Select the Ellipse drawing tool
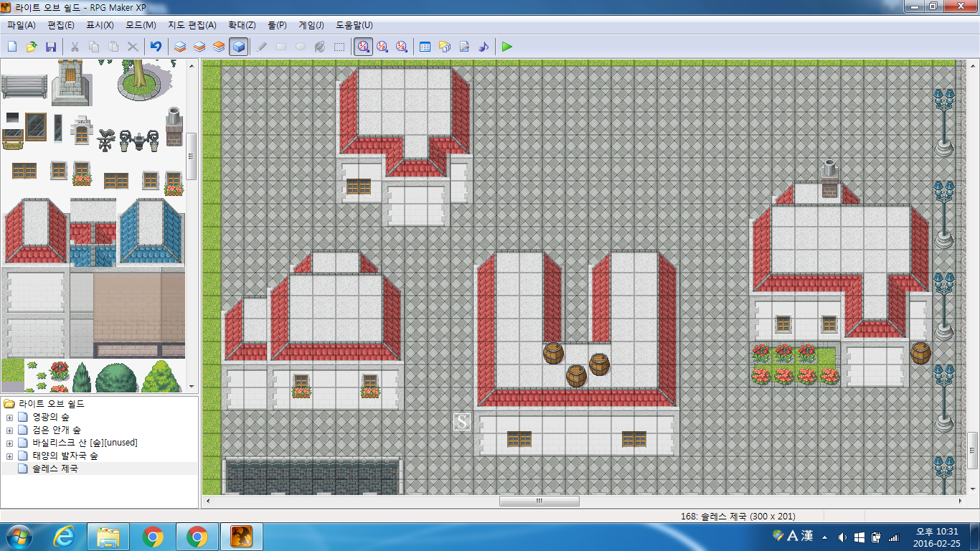Viewport: 980px width, 551px height. click(x=301, y=47)
